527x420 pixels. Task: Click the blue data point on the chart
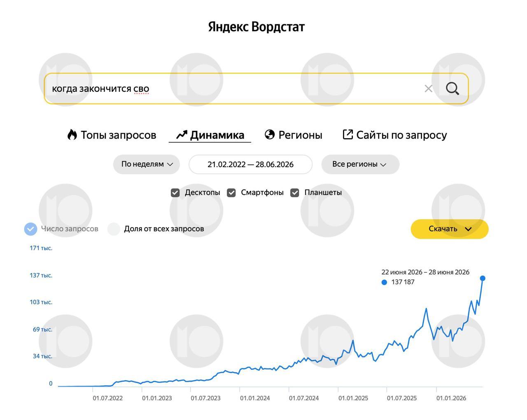coord(483,278)
